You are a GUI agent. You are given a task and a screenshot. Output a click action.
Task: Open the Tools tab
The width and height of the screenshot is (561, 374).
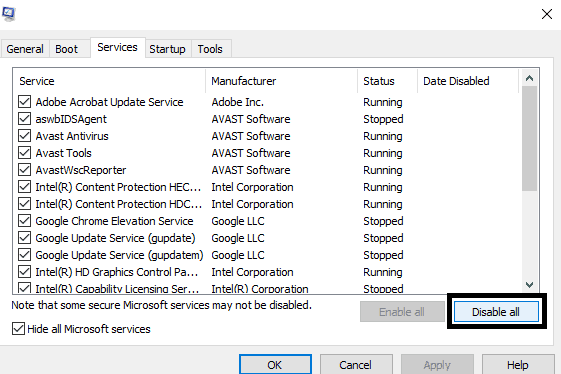pos(210,49)
